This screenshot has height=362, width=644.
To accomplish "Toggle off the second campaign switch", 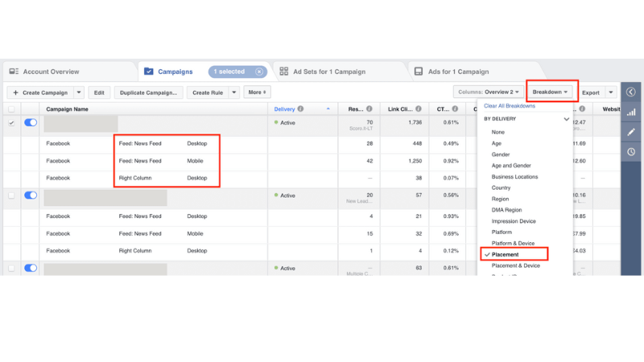I will [x=31, y=195].
